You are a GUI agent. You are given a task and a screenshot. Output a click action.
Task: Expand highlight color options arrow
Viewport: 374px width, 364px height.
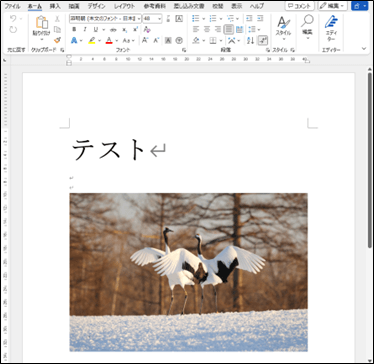tap(99, 41)
